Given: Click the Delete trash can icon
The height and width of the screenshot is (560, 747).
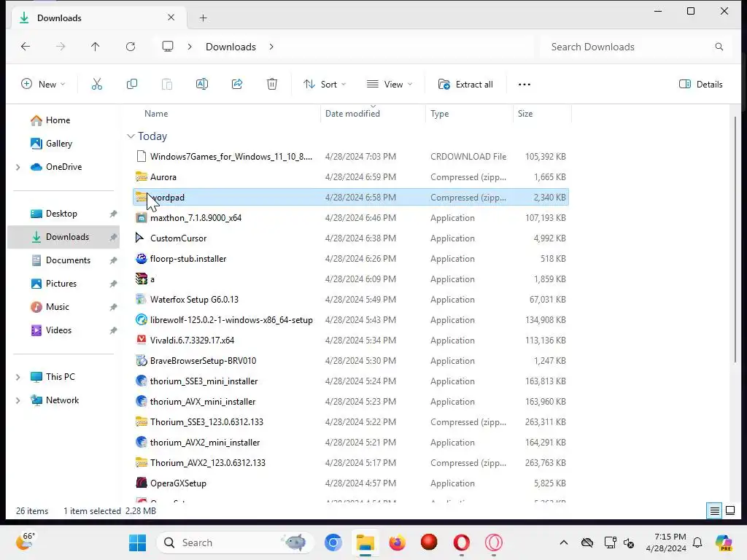Looking at the screenshot, I should (272, 85).
